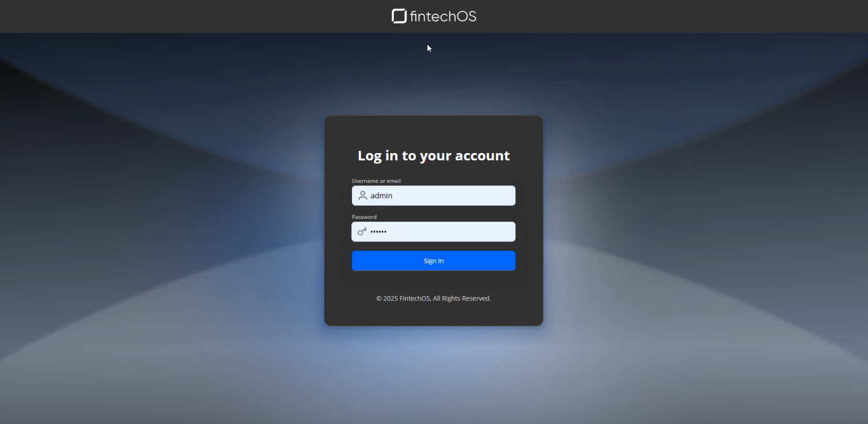The height and width of the screenshot is (424, 868).
Task: Click the masked password dots
Action: [378, 232]
